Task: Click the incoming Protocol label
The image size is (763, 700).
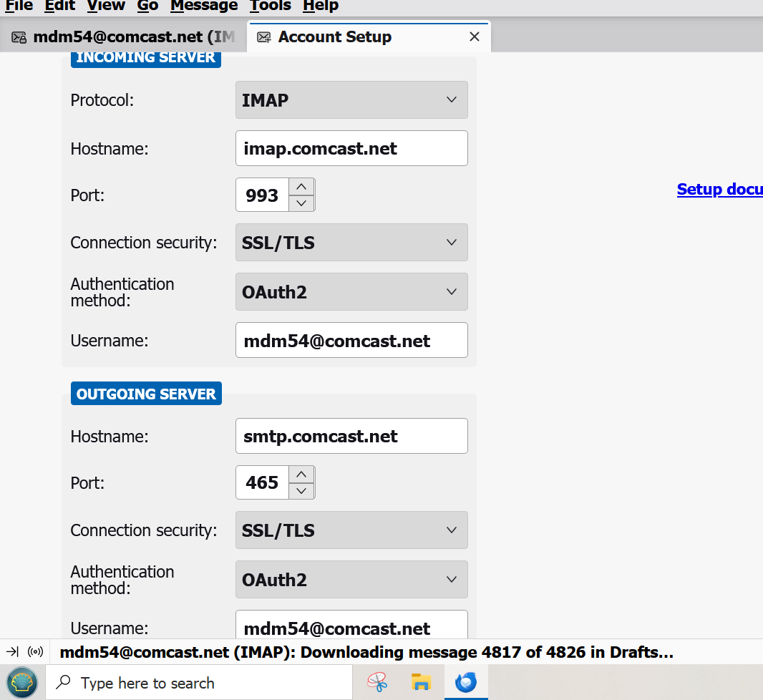Action: (x=102, y=100)
